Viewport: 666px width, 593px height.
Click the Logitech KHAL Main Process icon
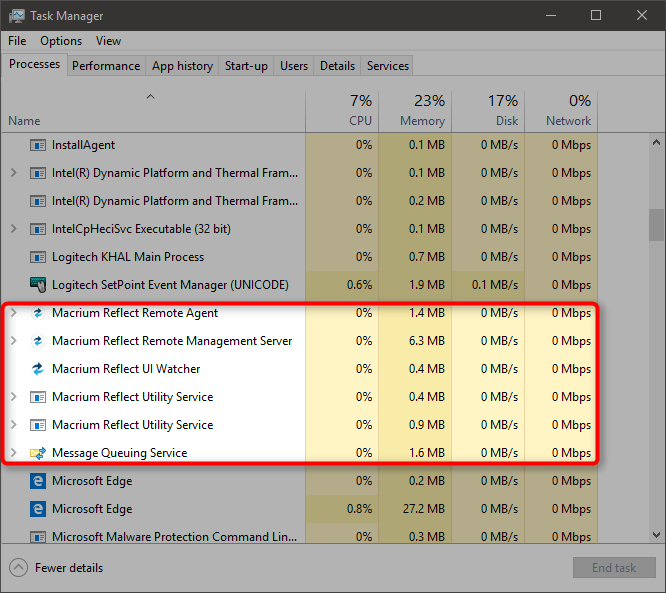pyautogui.click(x=38, y=257)
